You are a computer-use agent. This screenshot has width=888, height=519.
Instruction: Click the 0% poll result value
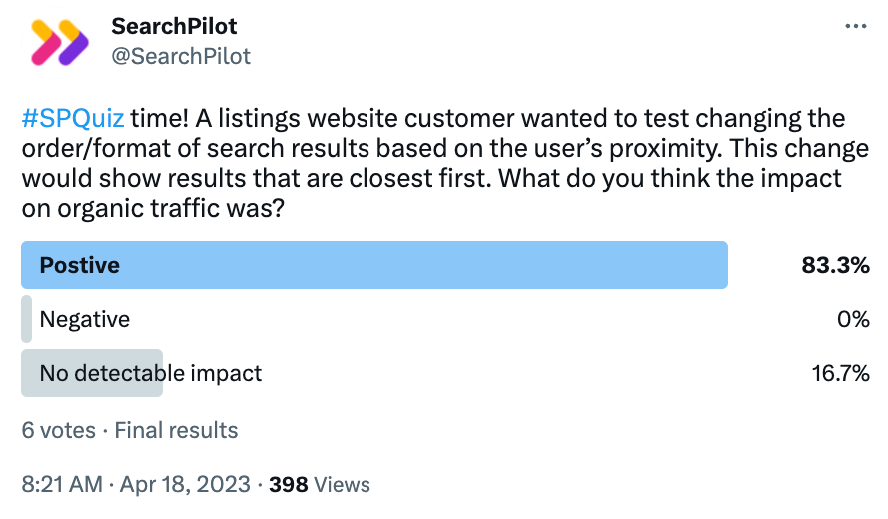coord(852,319)
